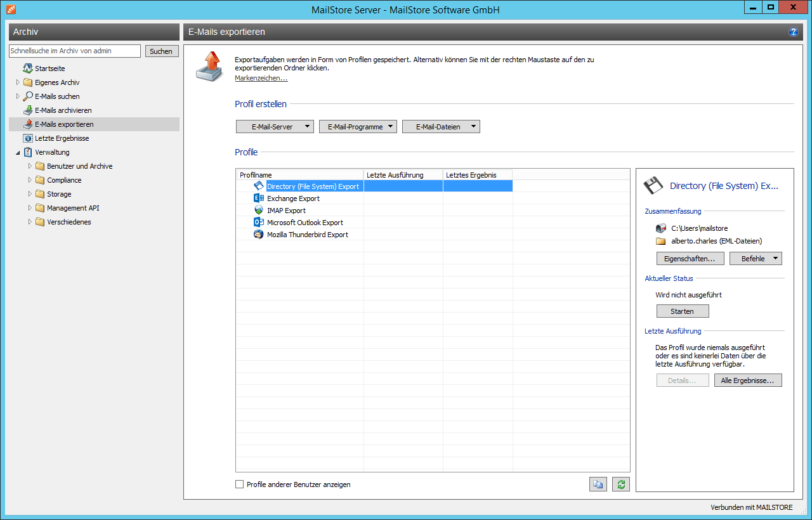
Task: Click the Verbunden mit MAILSTORE status text
Action: pyautogui.click(x=752, y=507)
